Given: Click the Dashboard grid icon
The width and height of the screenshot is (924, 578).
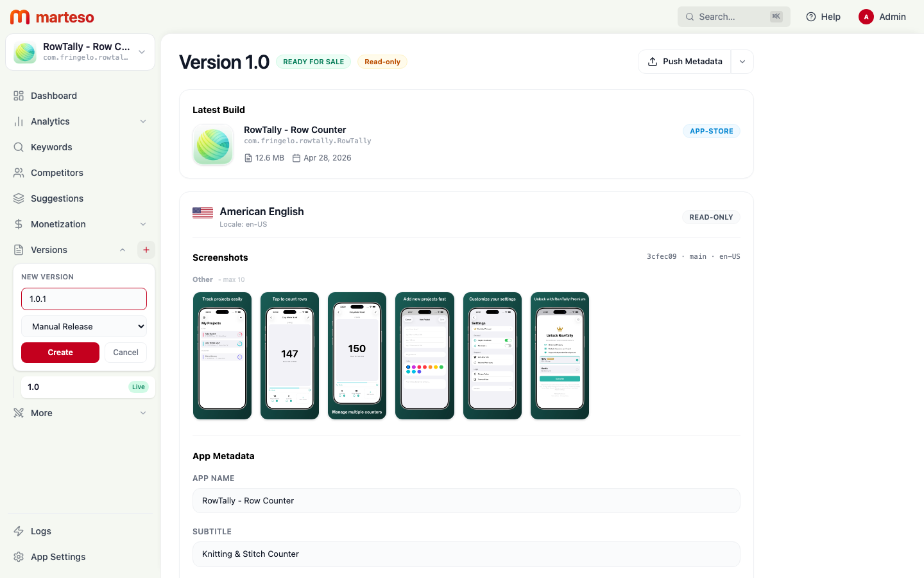Looking at the screenshot, I should (x=19, y=96).
